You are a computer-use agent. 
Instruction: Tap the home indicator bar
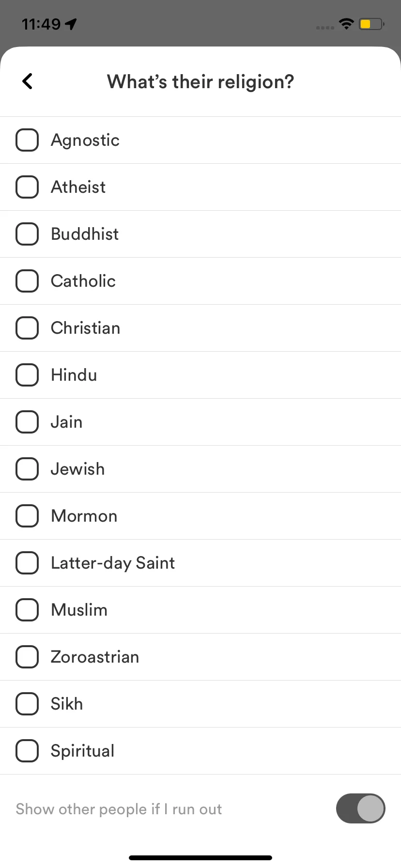(200, 858)
